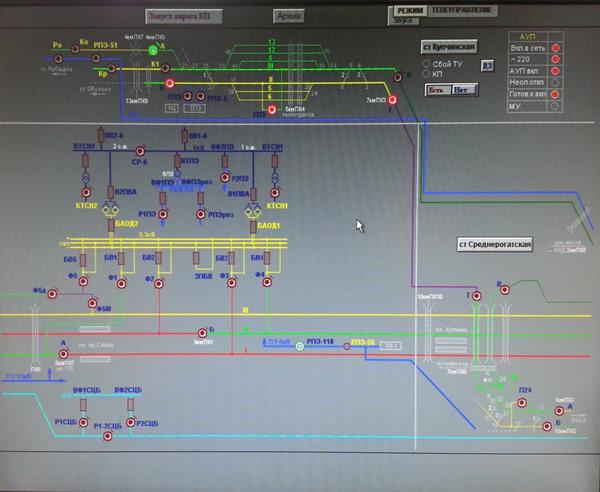600x492 pixels.
Task: Click the ЗПБВ reserve breaker symbol
Action: [196, 258]
